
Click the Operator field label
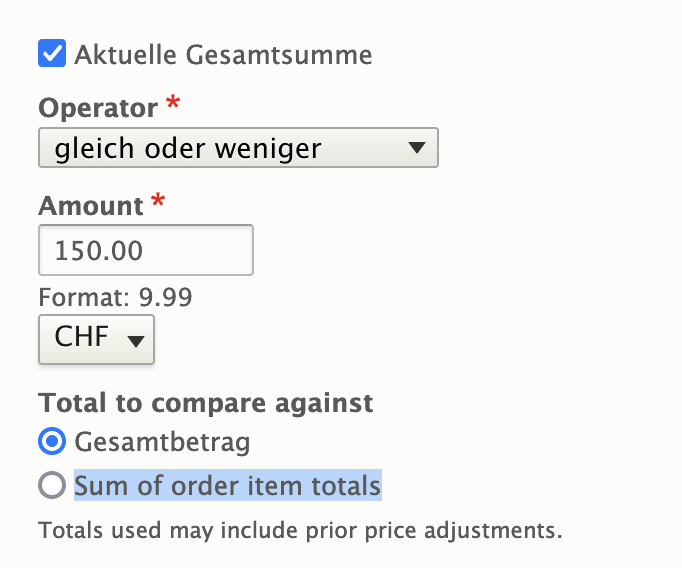97,107
